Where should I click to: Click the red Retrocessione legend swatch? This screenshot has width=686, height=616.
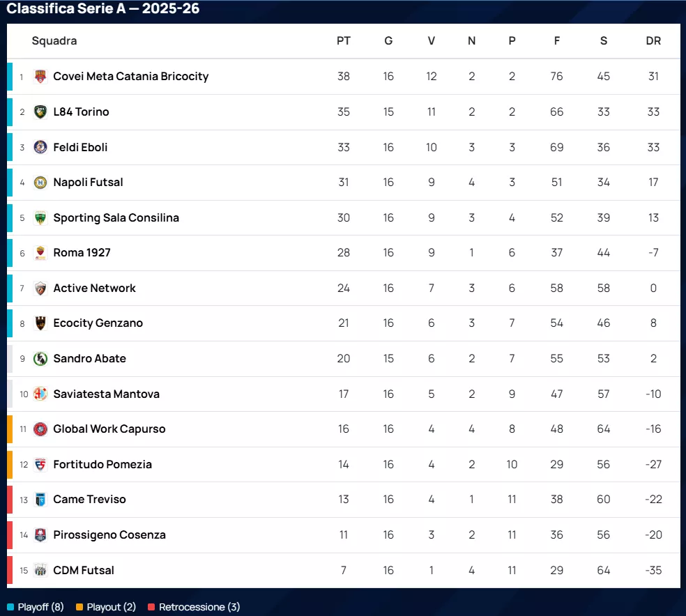click(x=151, y=607)
